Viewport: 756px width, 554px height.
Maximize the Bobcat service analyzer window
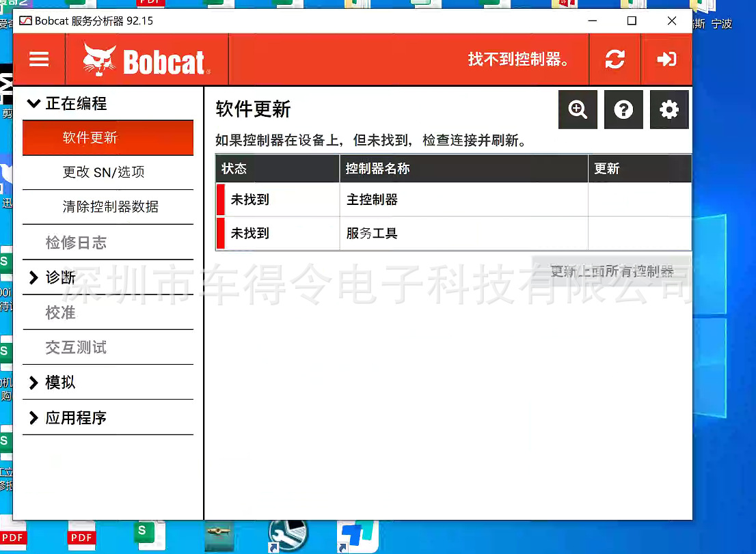click(x=632, y=20)
